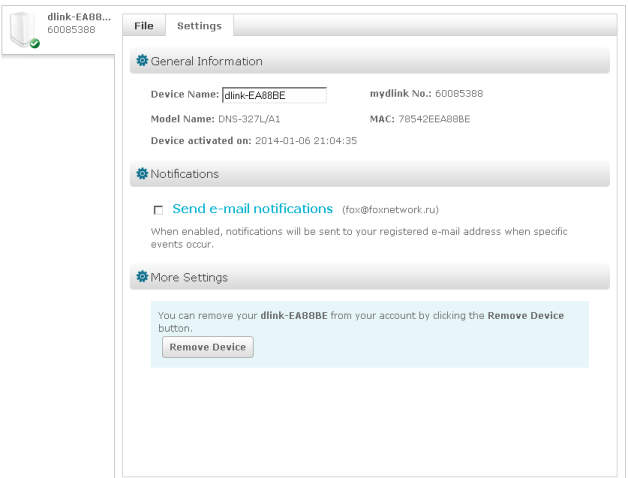Open the File tab
The height and width of the screenshot is (478, 628).
pos(144,26)
